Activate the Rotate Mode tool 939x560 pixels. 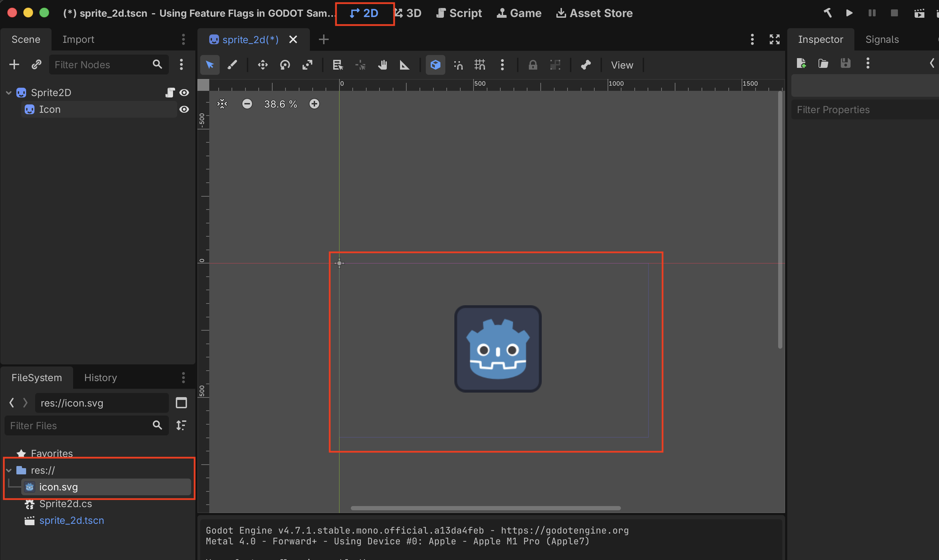pos(285,65)
